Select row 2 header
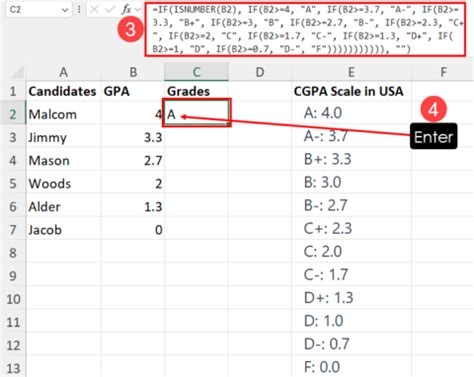Viewport: 474px width, 377px height. pyautogui.click(x=13, y=114)
